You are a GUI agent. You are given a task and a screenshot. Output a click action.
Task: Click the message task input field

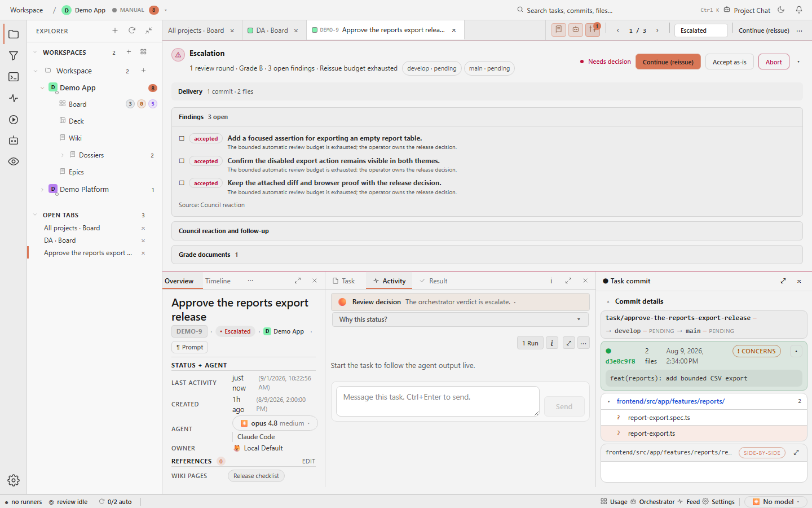tap(438, 401)
